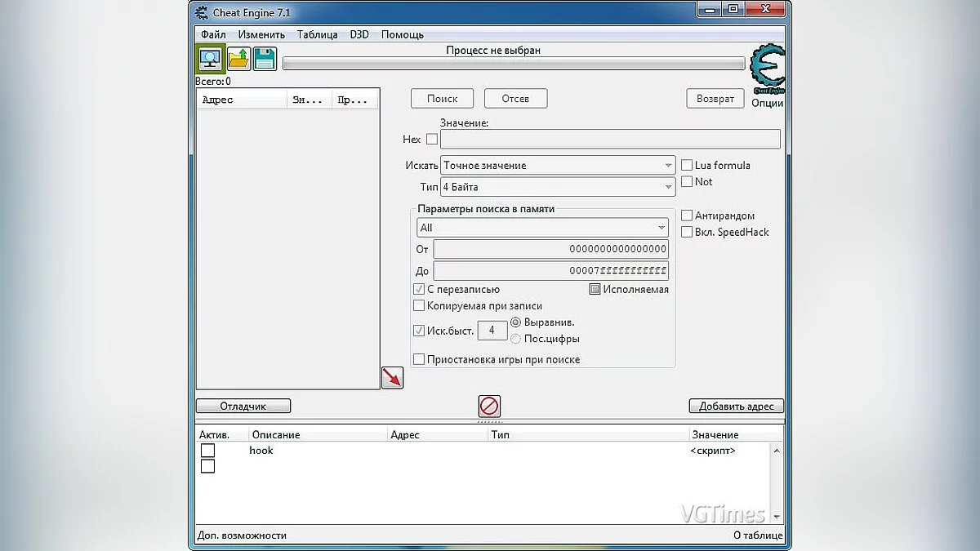Click into the Значение input field
Screen dimensions: 980x551
(x=609, y=140)
